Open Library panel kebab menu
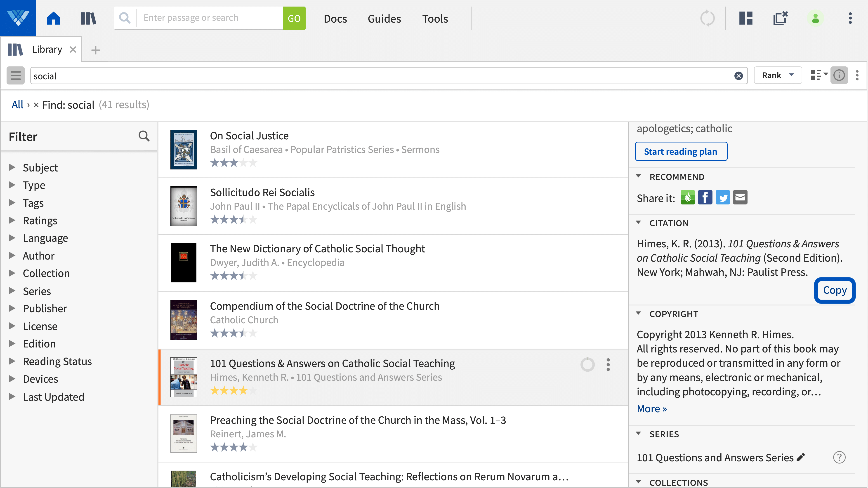 857,75
